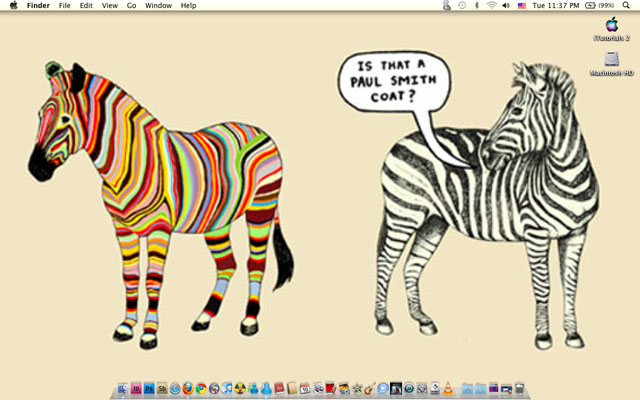
Task: Open Time Machine icon in the dock
Action: pyautogui.click(x=409, y=389)
